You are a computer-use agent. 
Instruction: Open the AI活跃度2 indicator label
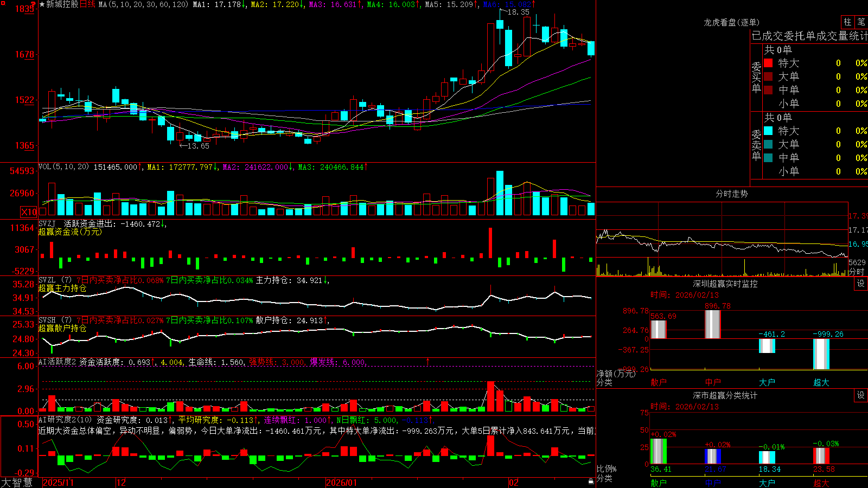58,362
